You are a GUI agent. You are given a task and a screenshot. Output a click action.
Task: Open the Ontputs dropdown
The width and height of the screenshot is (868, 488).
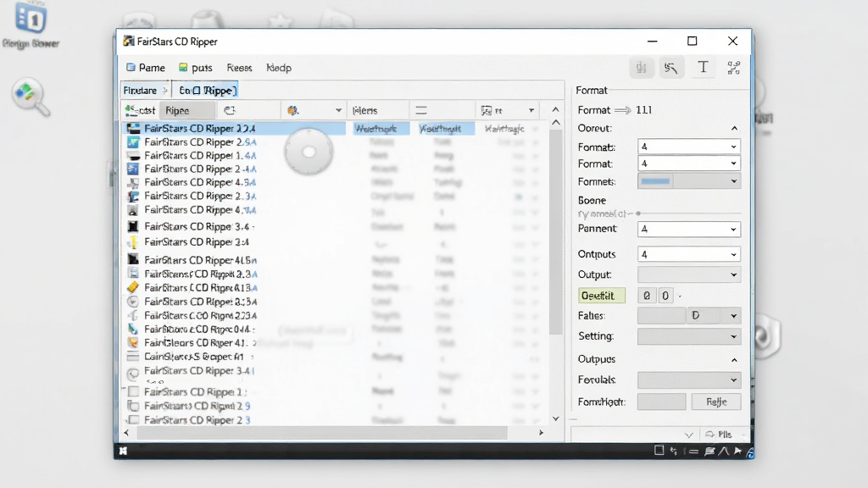[688, 254]
